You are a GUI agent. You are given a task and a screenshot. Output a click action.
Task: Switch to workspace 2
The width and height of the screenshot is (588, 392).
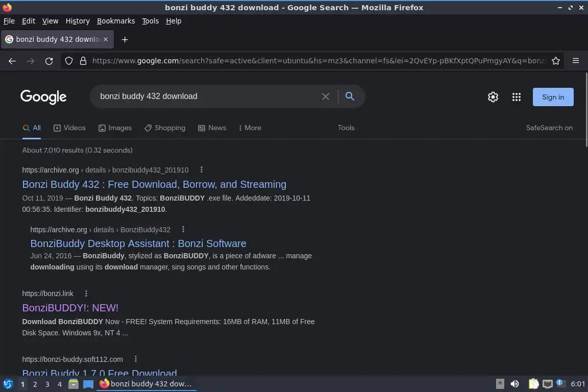click(x=35, y=384)
